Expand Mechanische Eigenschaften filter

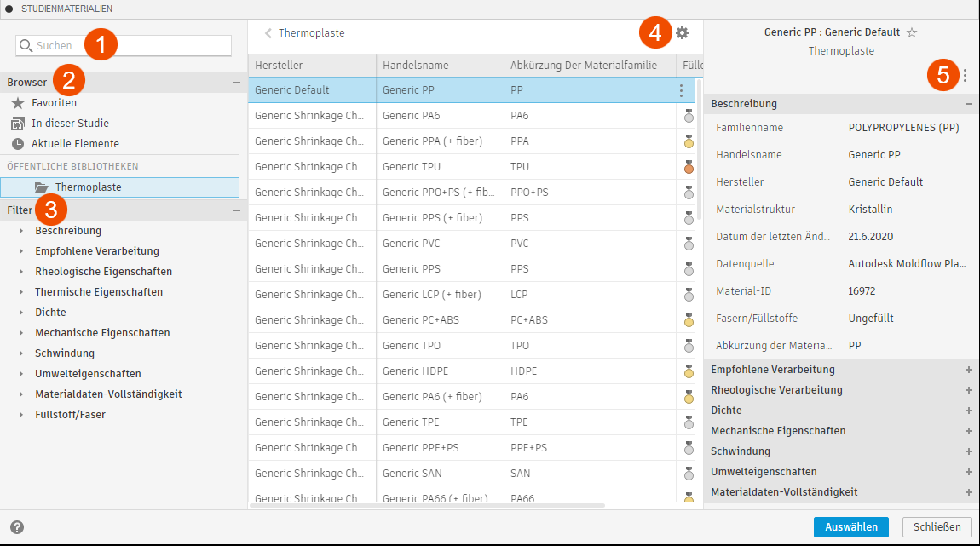pos(21,333)
